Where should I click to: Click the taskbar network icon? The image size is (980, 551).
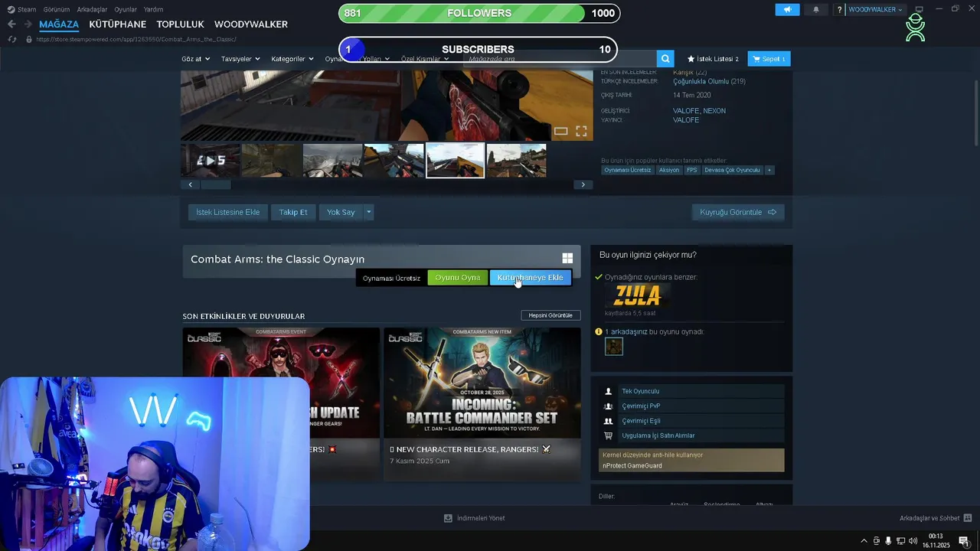pos(900,541)
